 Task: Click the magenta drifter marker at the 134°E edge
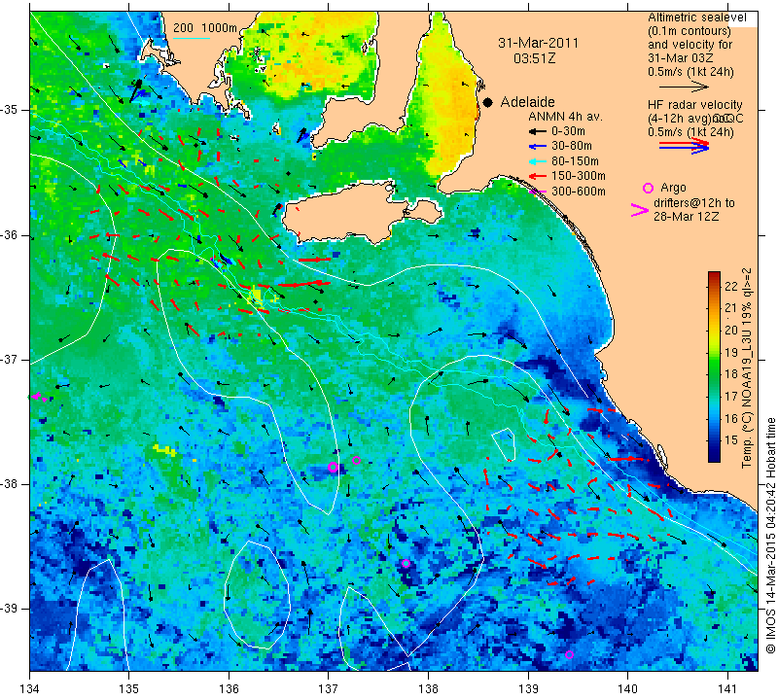[39, 397]
